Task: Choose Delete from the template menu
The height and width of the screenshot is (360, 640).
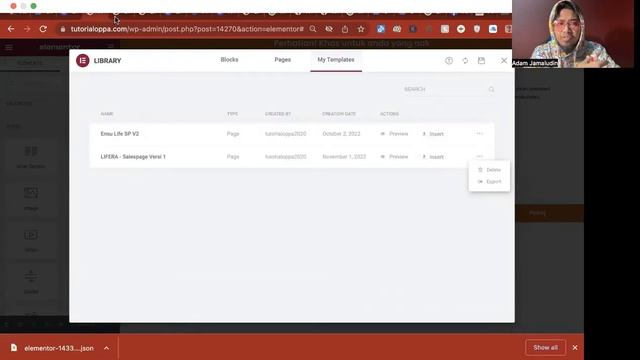Action: (x=489, y=170)
